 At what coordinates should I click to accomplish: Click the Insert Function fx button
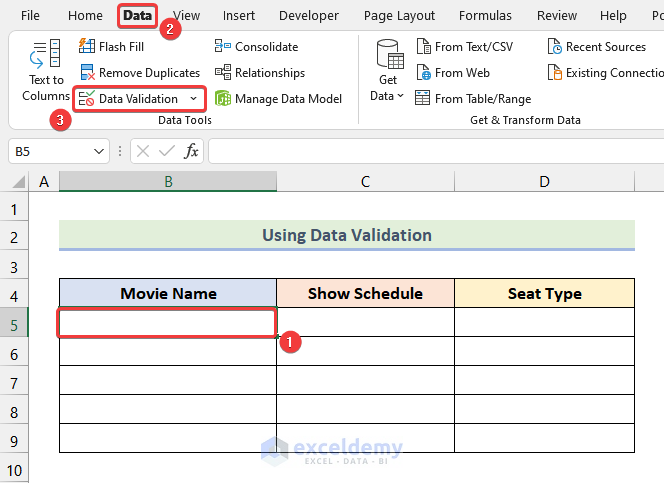pyautogui.click(x=191, y=151)
